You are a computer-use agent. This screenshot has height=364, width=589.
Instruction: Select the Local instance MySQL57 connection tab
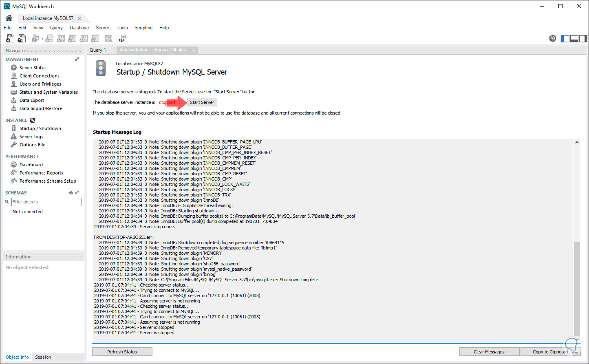(x=48, y=18)
